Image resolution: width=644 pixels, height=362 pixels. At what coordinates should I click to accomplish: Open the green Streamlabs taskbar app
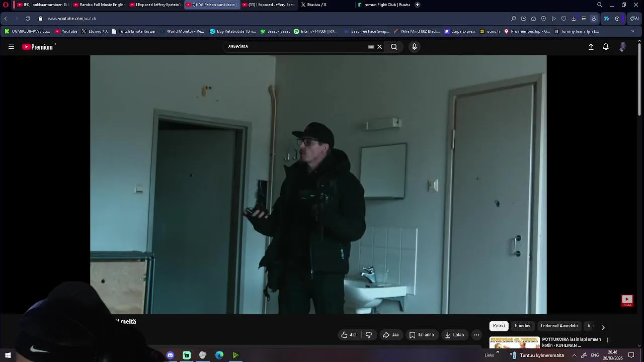pos(187,355)
